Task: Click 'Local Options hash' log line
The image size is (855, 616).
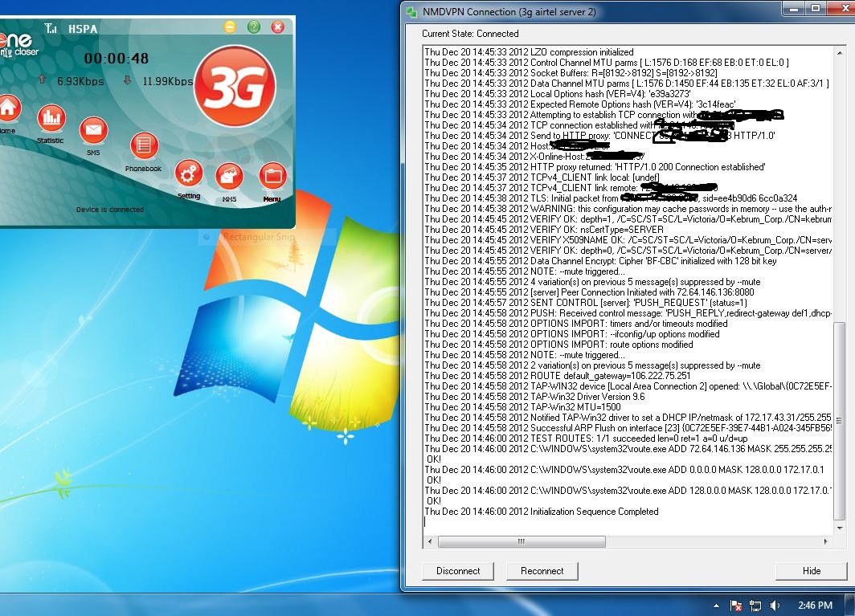Action: [x=558, y=94]
